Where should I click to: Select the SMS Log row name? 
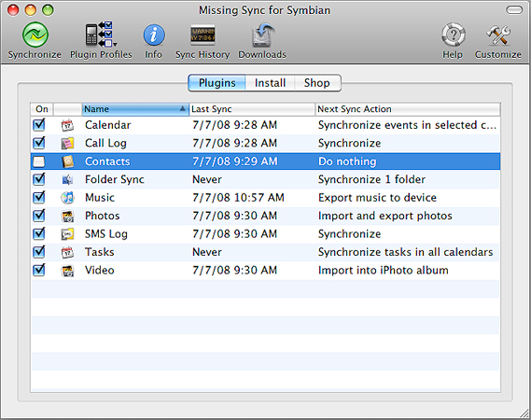coord(106,234)
